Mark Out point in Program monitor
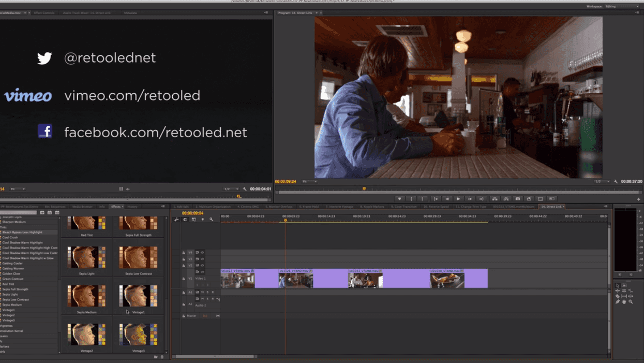Image resolution: width=644 pixels, height=363 pixels. [x=422, y=199]
